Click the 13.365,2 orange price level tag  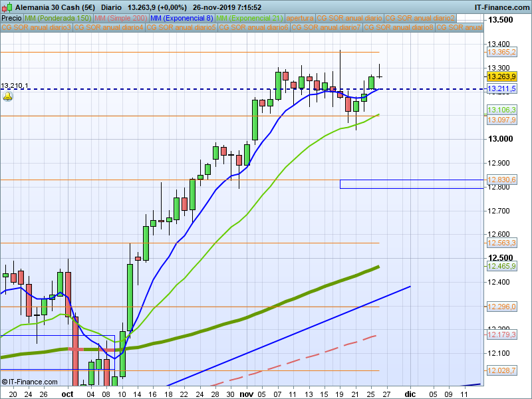501,53
